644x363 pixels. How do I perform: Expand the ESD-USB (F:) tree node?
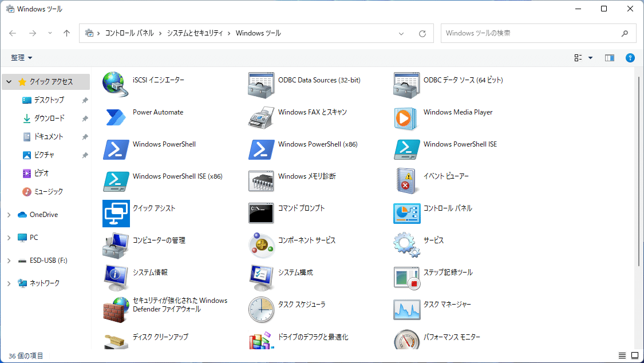[x=9, y=261]
